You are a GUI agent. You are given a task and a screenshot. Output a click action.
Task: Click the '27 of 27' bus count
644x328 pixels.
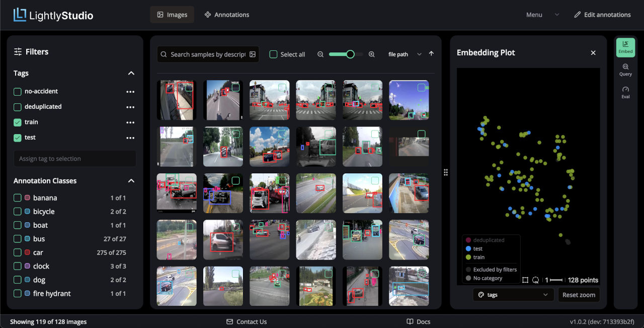coord(115,239)
